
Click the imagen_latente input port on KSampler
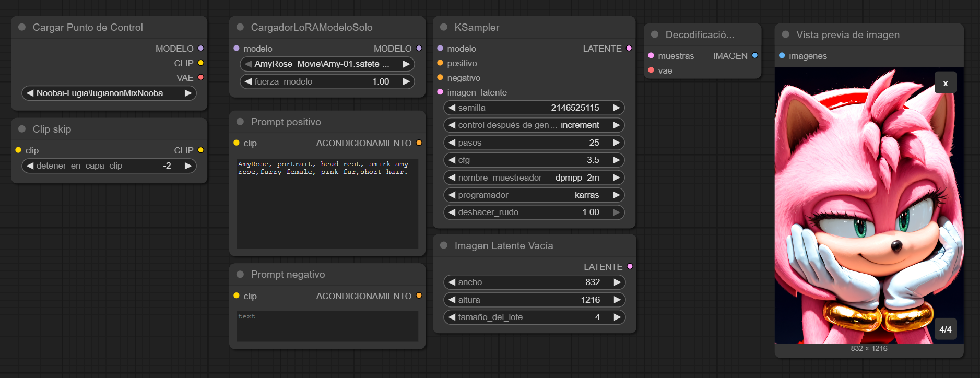(x=440, y=92)
